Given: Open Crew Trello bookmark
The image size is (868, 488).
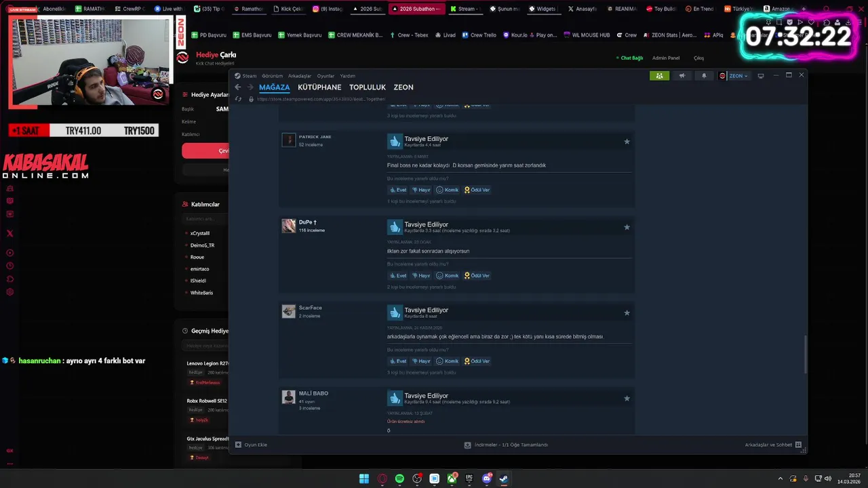Looking at the screenshot, I should pos(479,35).
